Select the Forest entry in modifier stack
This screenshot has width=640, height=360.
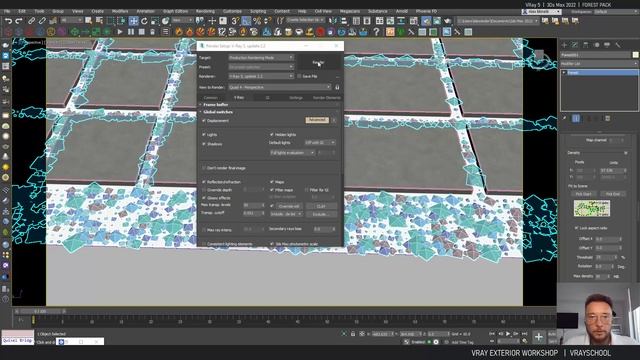click(x=600, y=73)
